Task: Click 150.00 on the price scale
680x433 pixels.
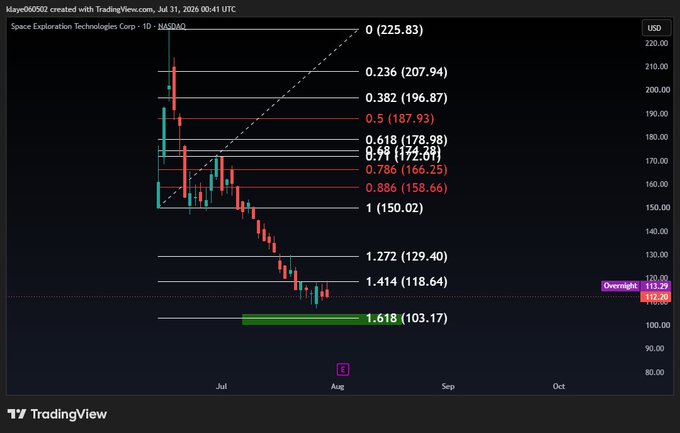Action: pyautogui.click(x=657, y=207)
